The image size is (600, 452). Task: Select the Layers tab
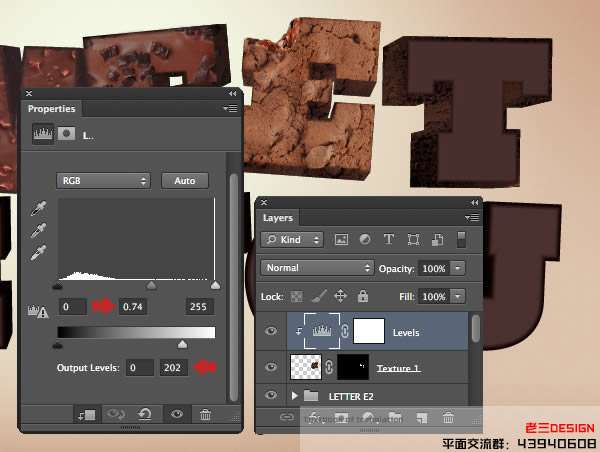[278, 218]
